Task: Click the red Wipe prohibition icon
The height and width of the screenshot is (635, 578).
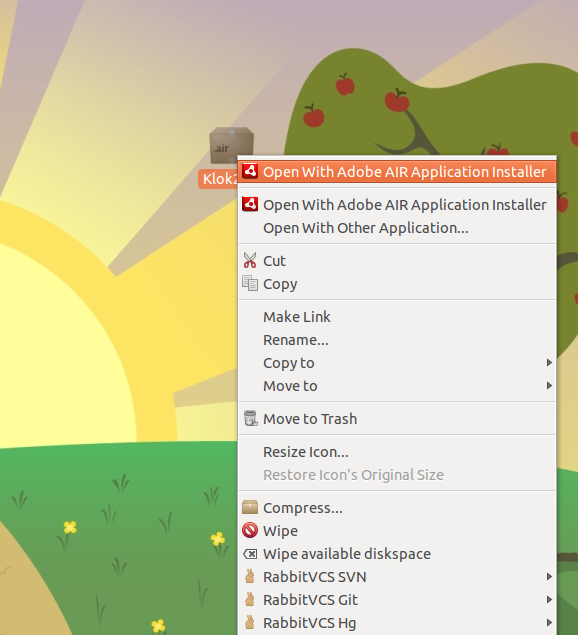Action: (250, 530)
